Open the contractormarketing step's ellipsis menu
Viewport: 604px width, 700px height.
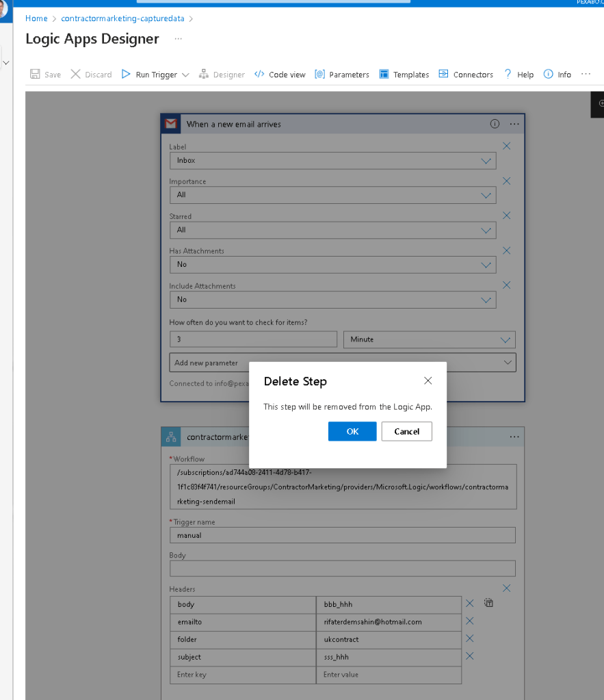514,437
